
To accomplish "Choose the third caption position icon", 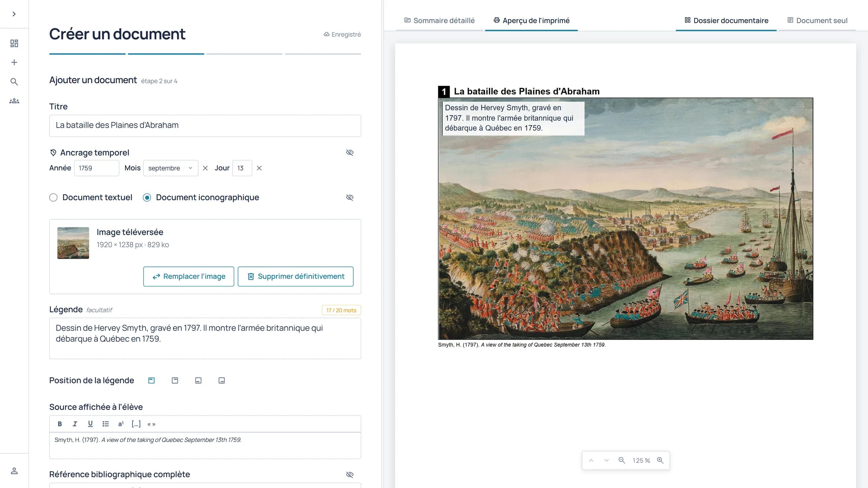I will [x=198, y=381].
